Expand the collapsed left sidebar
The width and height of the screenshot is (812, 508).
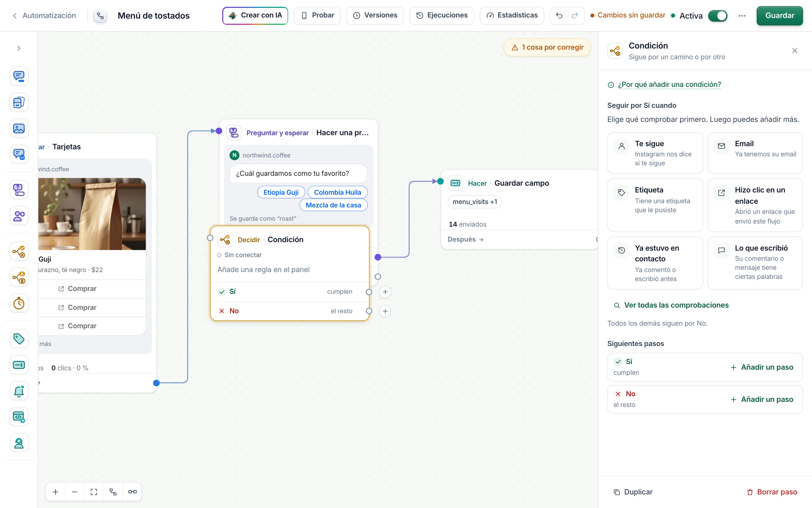[x=19, y=48]
